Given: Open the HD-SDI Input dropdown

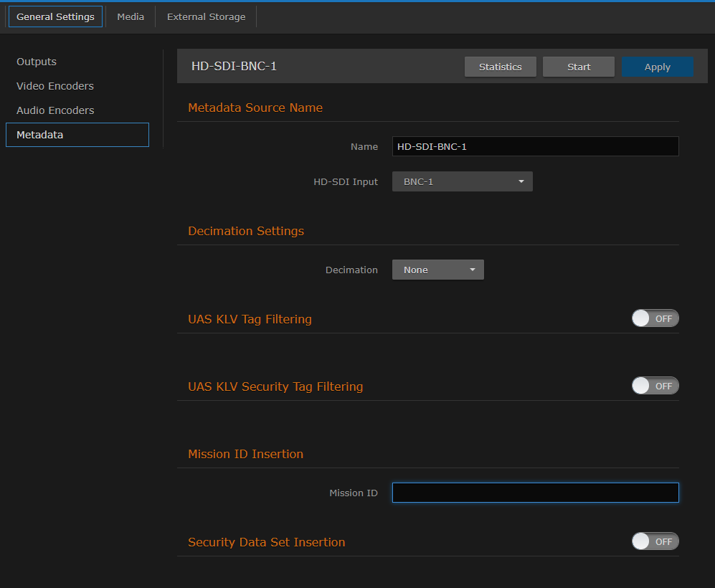Looking at the screenshot, I should click(x=461, y=181).
